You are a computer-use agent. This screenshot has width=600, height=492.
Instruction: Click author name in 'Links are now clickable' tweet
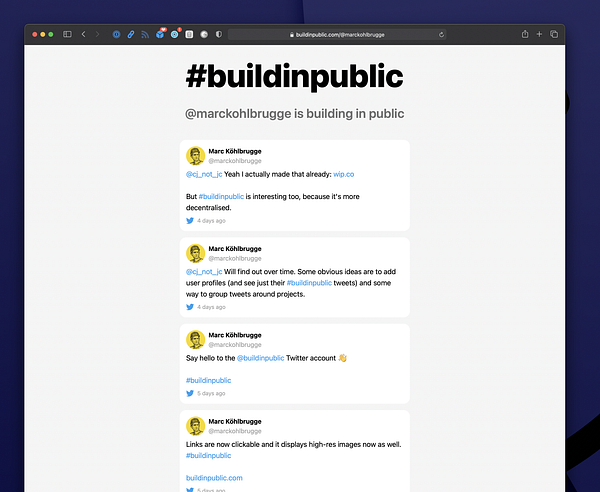point(235,421)
